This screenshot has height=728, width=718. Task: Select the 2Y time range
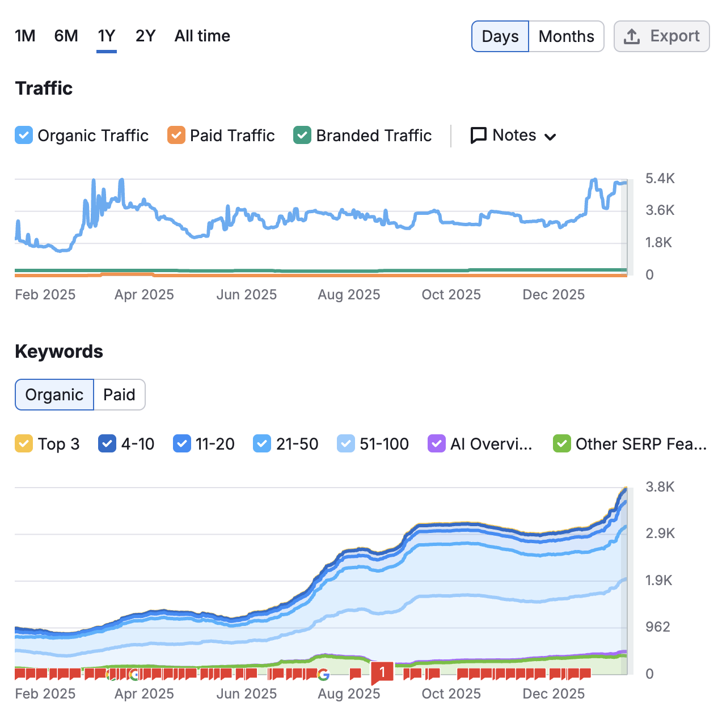point(145,36)
